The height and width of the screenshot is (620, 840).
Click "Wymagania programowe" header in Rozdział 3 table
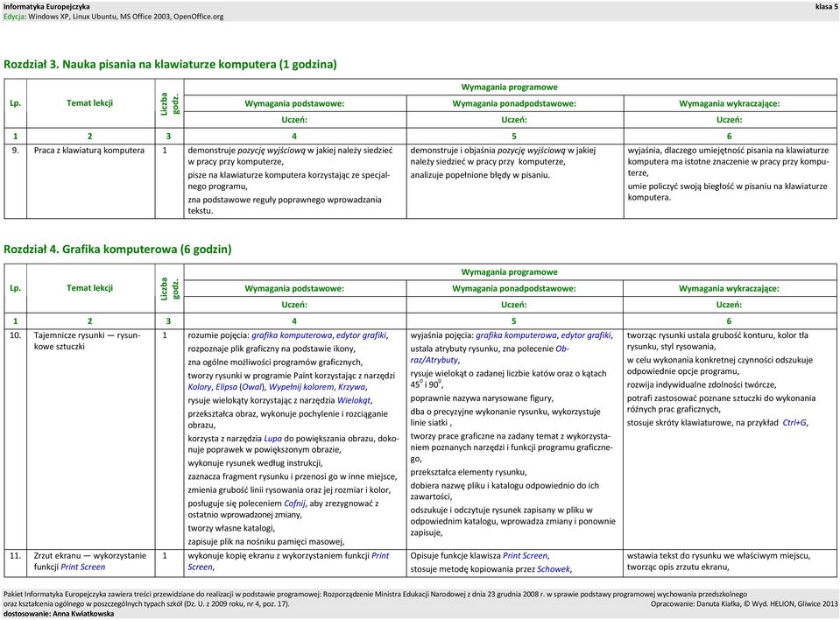click(510, 88)
